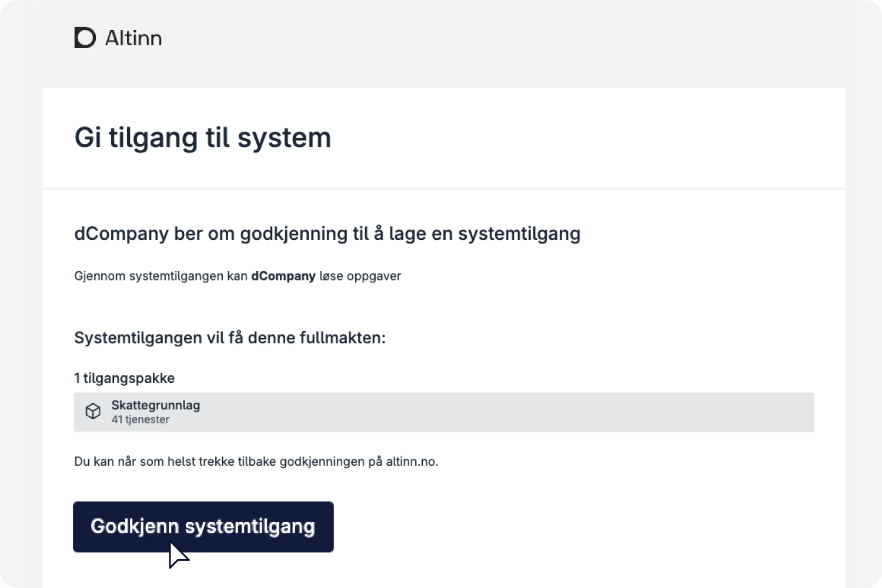The image size is (882, 588).
Task: Click 'dCompany' at start of request subheading
Action: (x=121, y=234)
